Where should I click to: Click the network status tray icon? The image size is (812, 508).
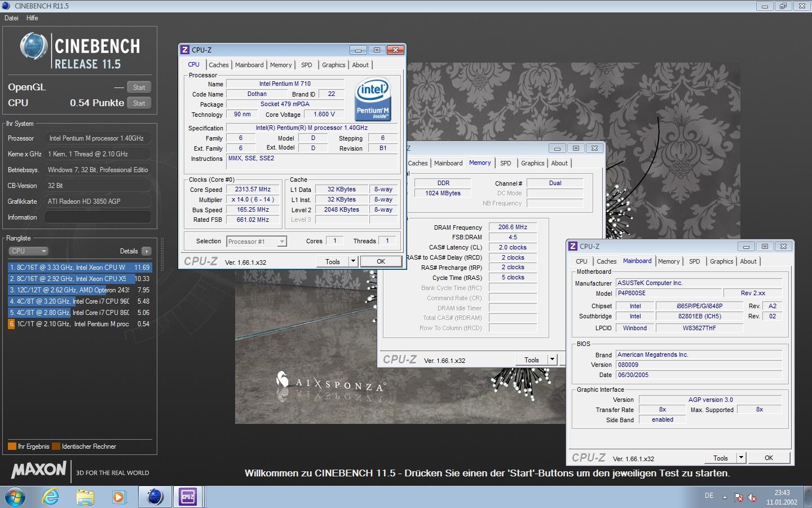tap(739, 497)
